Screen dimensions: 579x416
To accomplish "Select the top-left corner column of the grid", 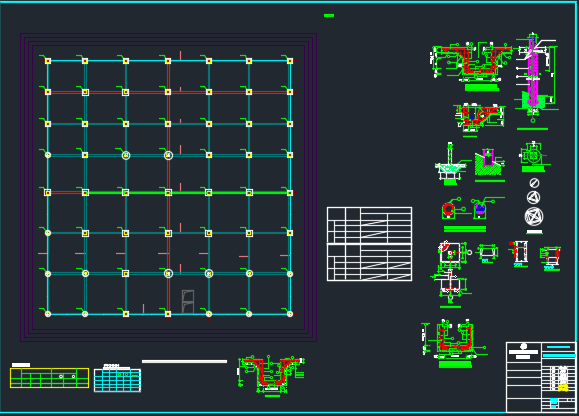I will point(48,61).
